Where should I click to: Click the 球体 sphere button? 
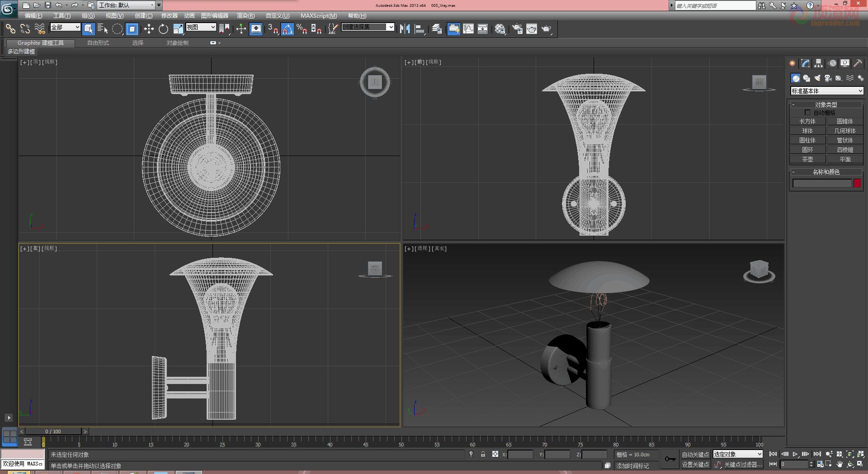tap(807, 131)
